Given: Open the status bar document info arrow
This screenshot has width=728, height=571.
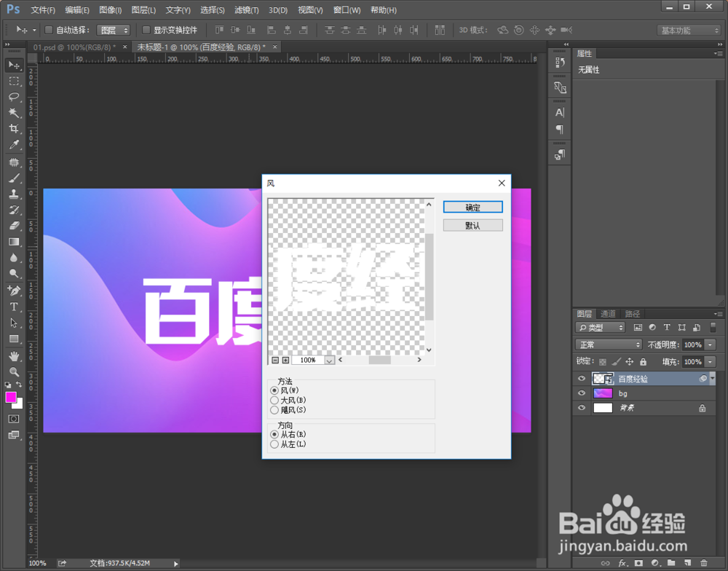Looking at the screenshot, I should pos(176,564).
